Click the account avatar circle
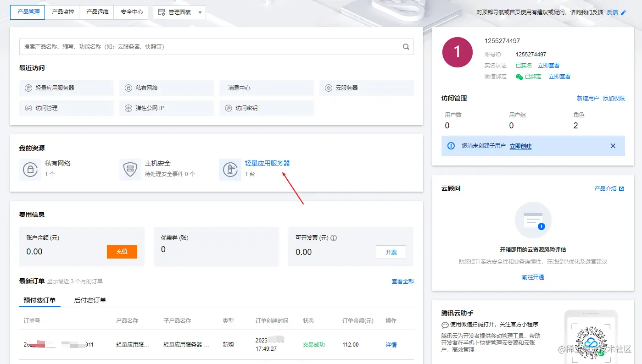 pos(457,52)
